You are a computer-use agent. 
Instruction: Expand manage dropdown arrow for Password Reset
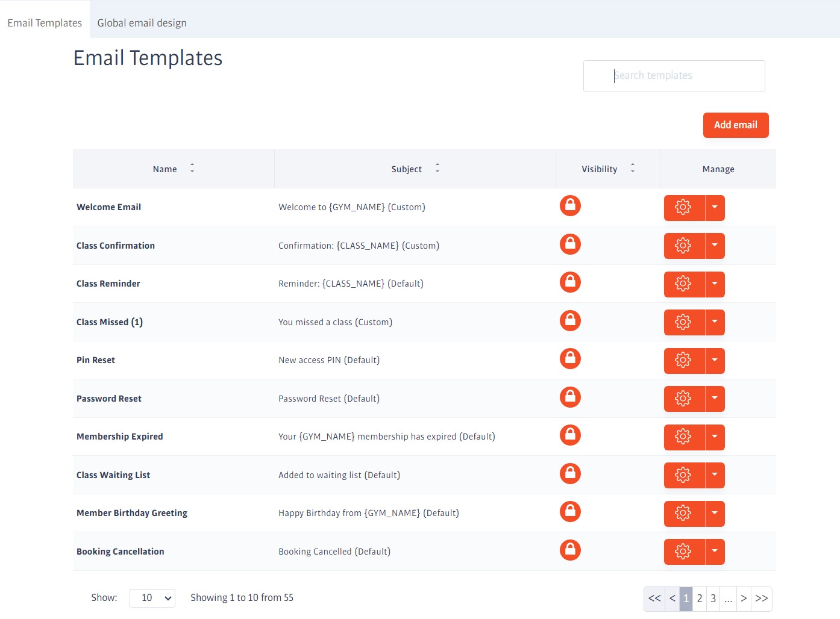(x=715, y=399)
